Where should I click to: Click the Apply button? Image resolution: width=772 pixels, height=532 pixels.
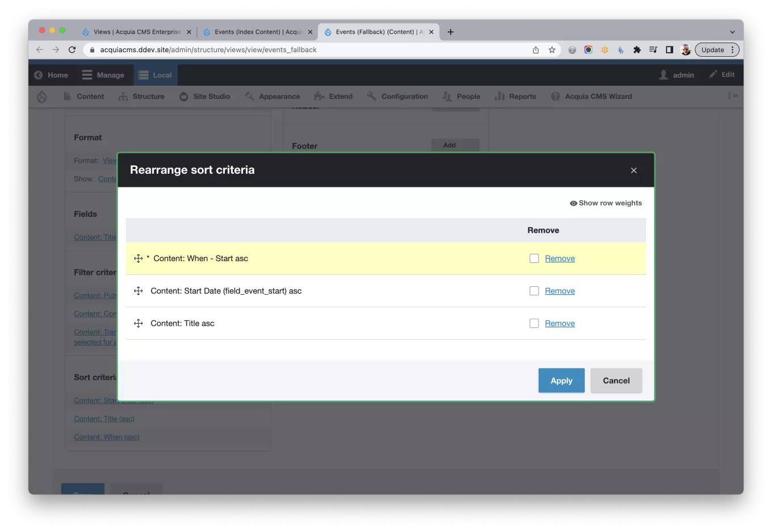[x=561, y=380]
